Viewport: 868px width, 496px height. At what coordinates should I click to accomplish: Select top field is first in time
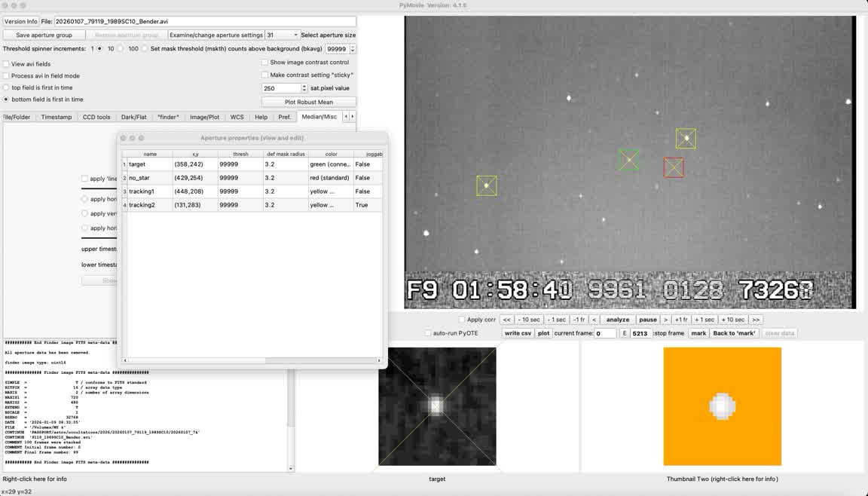click(x=6, y=87)
